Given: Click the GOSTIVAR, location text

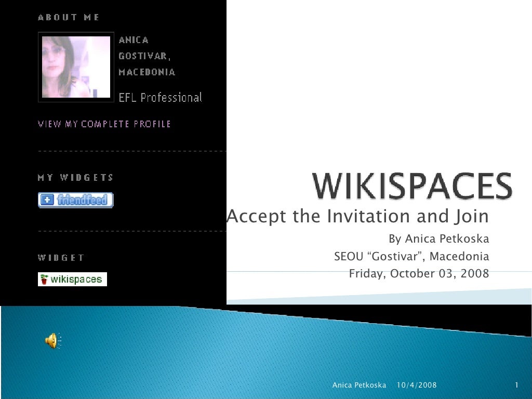Looking at the screenshot, I should pyautogui.click(x=144, y=56).
